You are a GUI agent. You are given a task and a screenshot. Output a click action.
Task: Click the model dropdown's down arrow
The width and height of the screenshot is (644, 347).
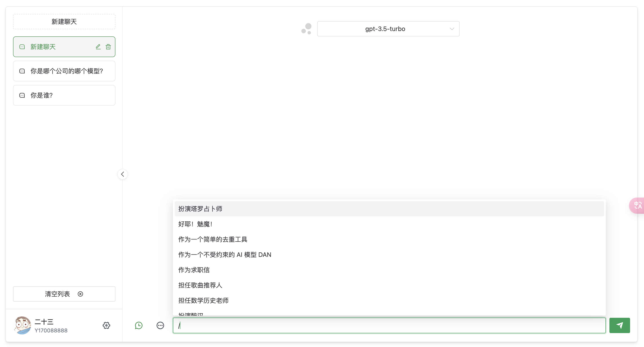452,29
